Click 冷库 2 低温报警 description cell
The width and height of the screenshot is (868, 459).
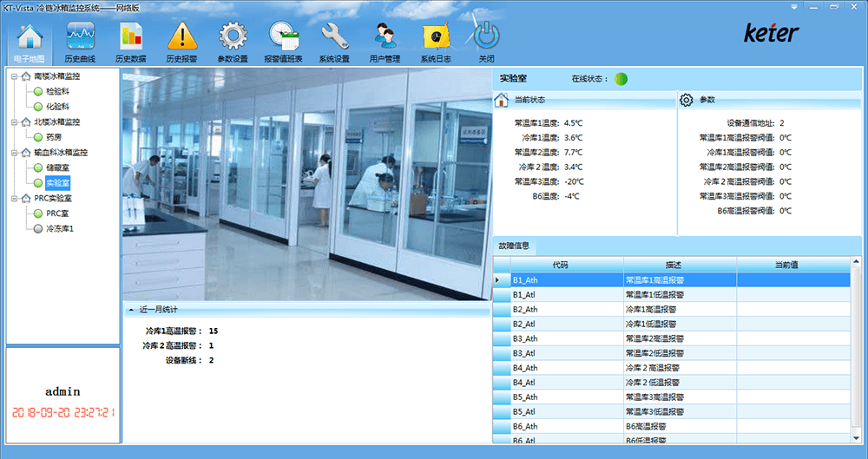pos(680,382)
